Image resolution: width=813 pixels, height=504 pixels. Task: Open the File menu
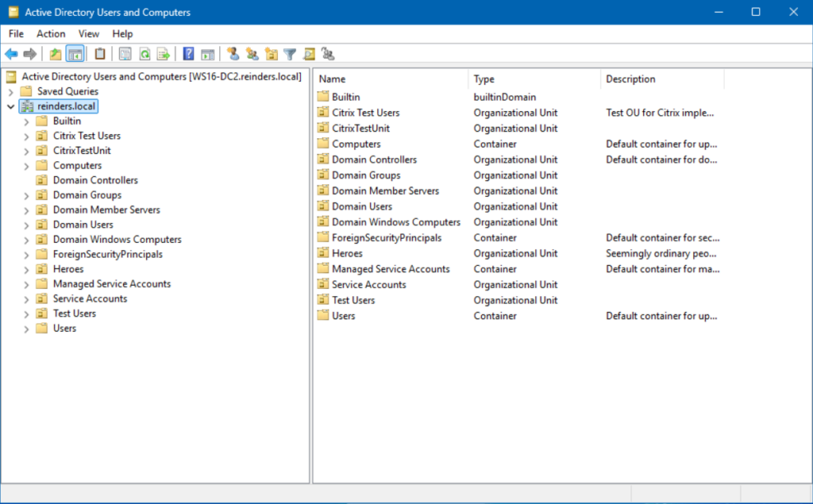[16, 33]
